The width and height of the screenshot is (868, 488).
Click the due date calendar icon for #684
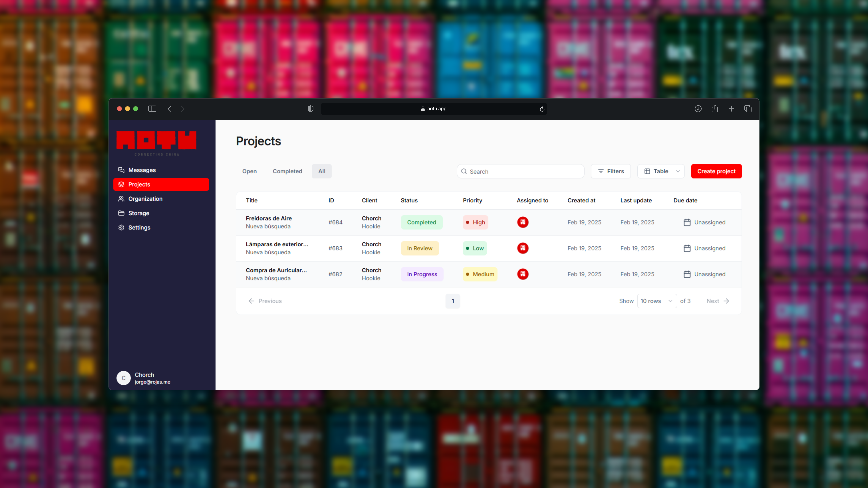click(x=687, y=222)
